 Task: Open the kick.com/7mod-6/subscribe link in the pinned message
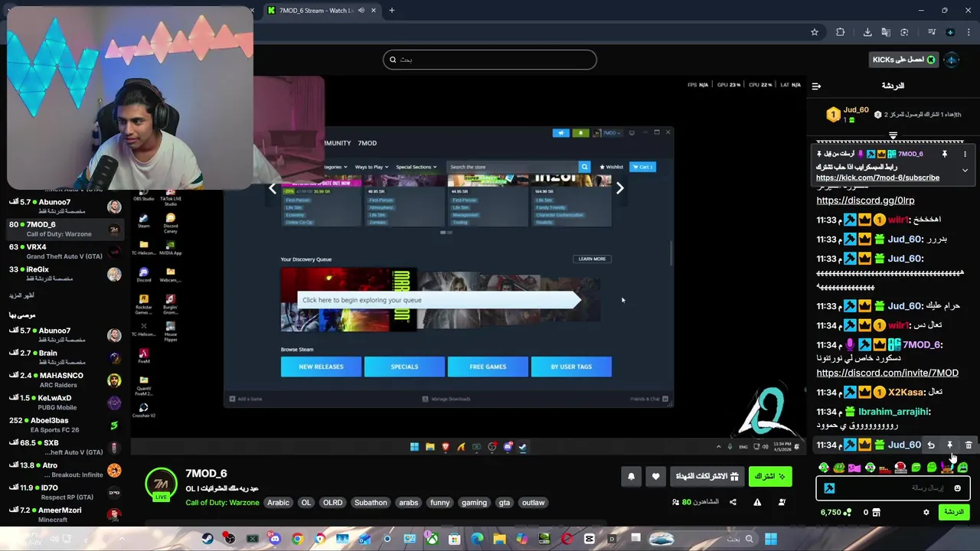pos(877,178)
